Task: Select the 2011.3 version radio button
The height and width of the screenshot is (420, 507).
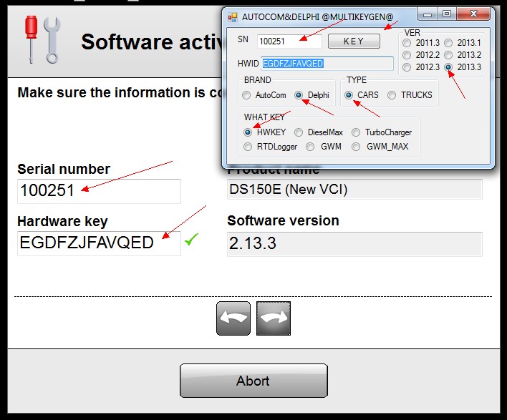Action: [407, 43]
